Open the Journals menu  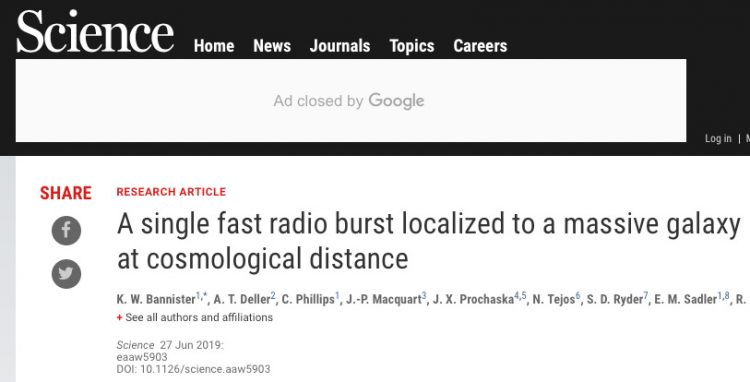[x=340, y=46]
